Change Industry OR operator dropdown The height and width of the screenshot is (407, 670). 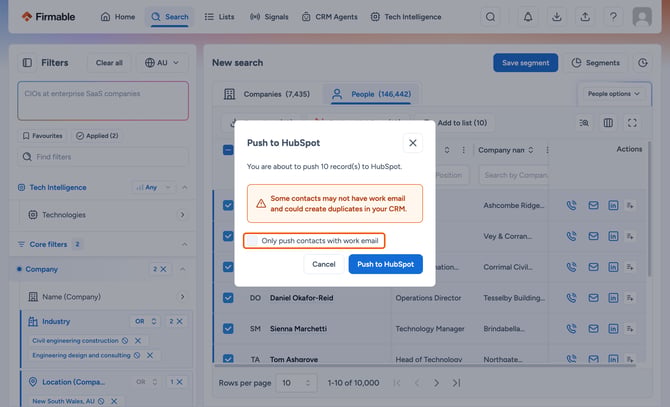pos(145,321)
